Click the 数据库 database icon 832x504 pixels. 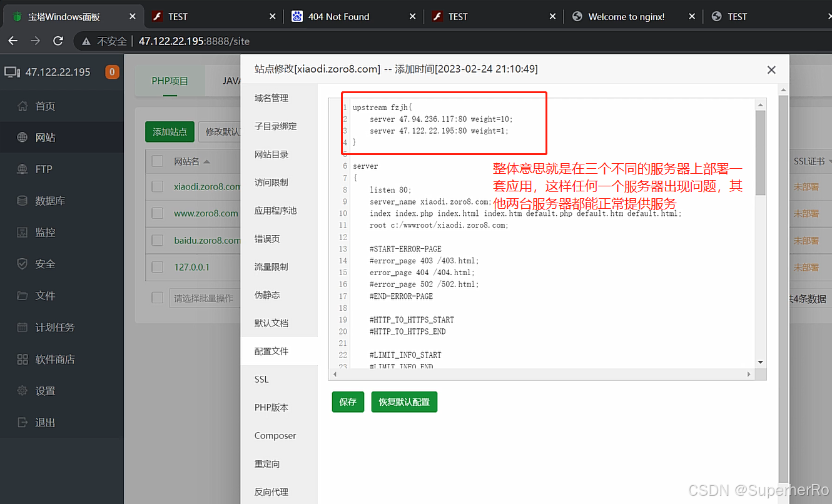click(x=23, y=201)
